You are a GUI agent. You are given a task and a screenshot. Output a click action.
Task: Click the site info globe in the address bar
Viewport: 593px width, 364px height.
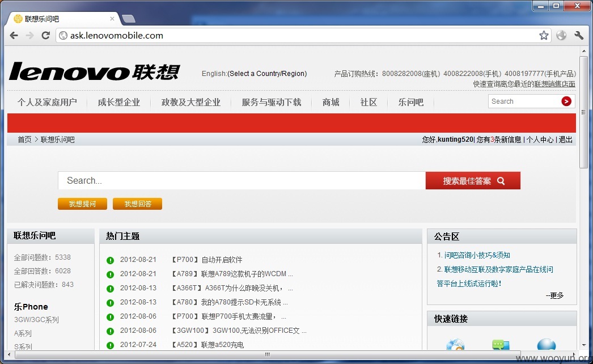pyautogui.click(x=63, y=36)
